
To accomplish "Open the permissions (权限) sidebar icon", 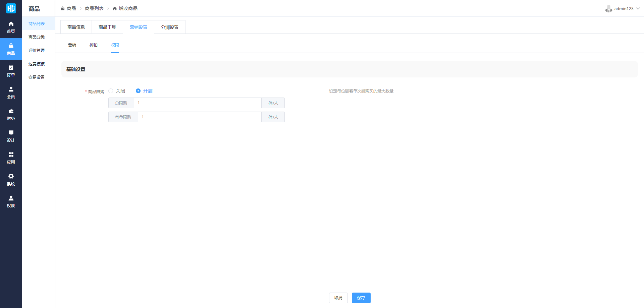I will [x=11, y=201].
